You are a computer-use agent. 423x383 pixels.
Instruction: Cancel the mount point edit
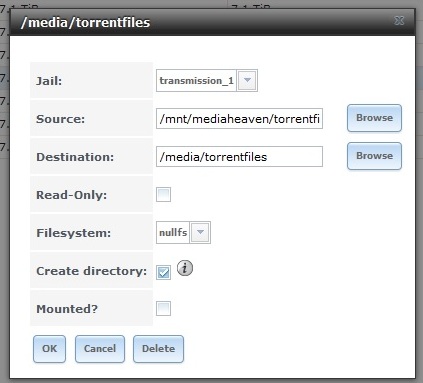(x=100, y=349)
